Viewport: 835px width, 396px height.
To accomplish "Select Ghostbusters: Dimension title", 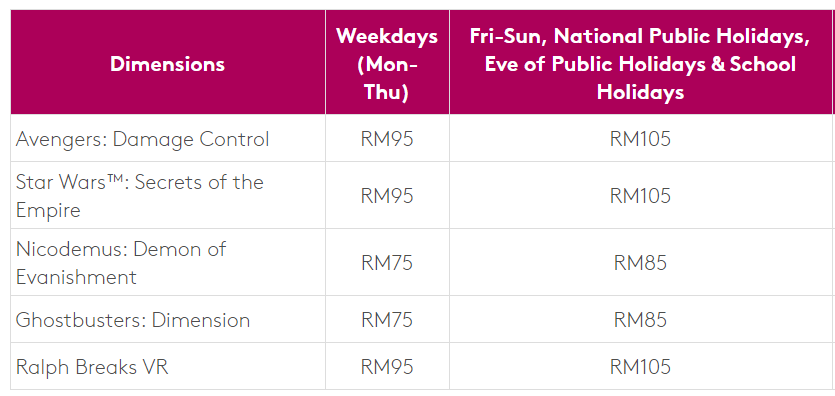I will click(133, 320).
